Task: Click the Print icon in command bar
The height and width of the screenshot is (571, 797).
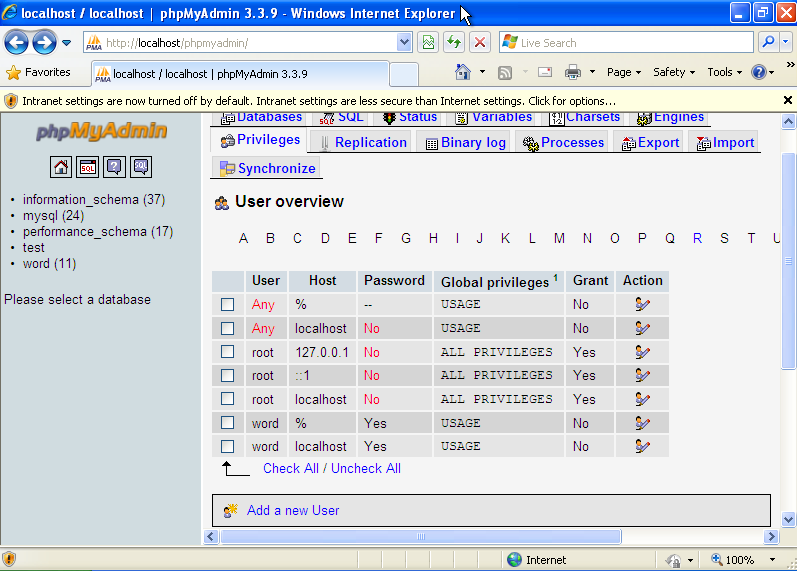Action: pos(573,72)
